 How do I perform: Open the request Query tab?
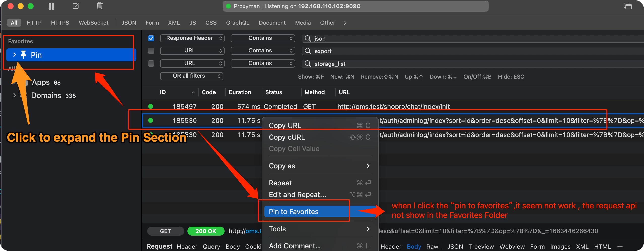(x=211, y=246)
